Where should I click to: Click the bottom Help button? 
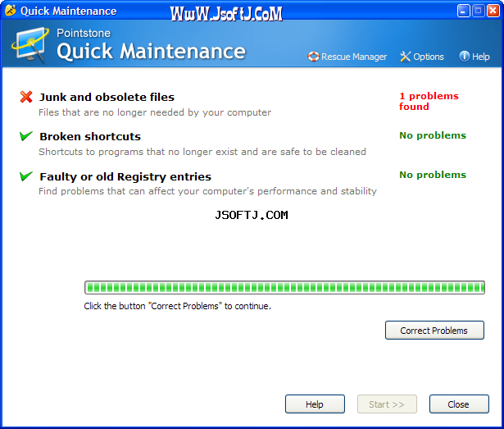pyautogui.click(x=315, y=404)
